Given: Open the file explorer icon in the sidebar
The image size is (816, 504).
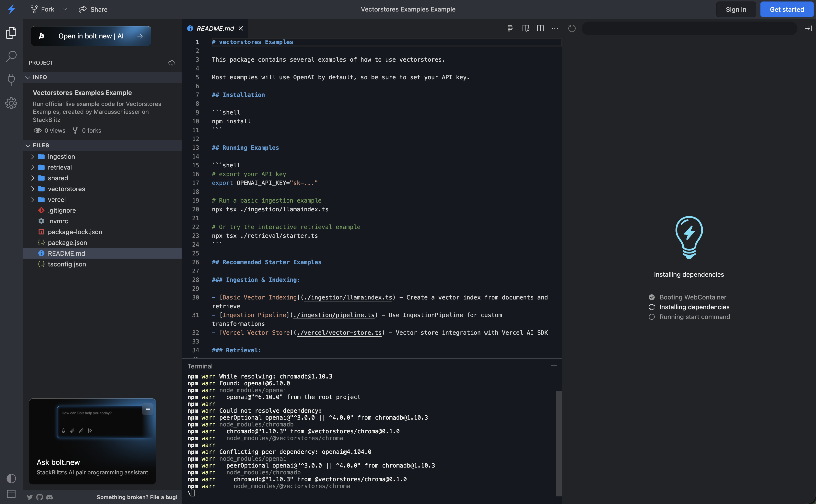Looking at the screenshot, I should point(11,32).
